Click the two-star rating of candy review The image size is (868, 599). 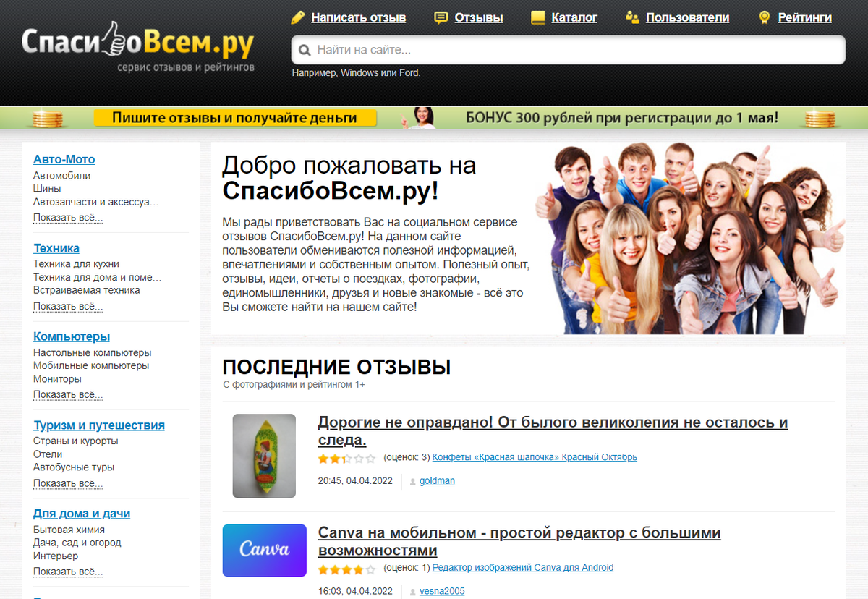(347, 458)
